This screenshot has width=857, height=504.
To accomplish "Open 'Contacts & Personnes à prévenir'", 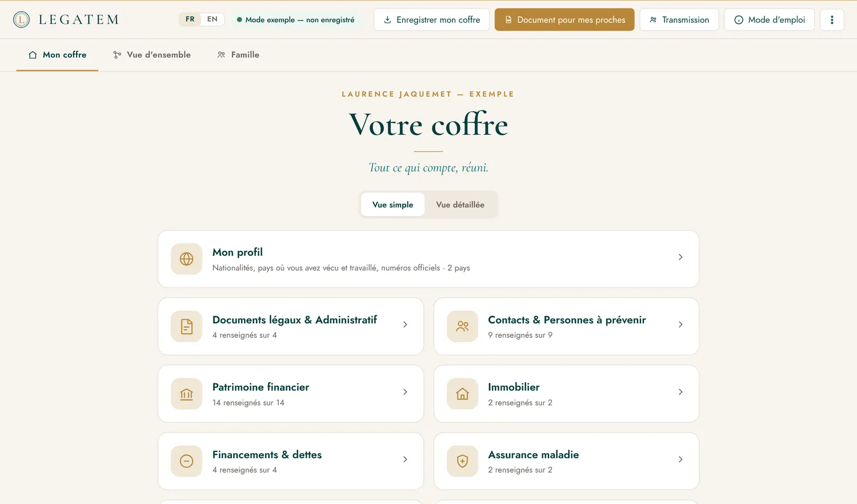I will pyautogui.click(x=566, y=326).
